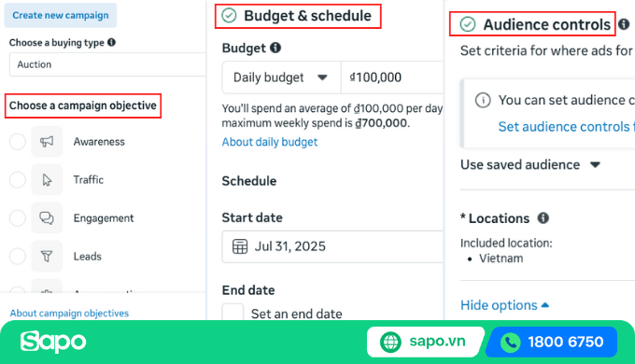The width and height of the screenshot is (635, 364).
Task: Open About daily budget link
Action: coord(270,142)
